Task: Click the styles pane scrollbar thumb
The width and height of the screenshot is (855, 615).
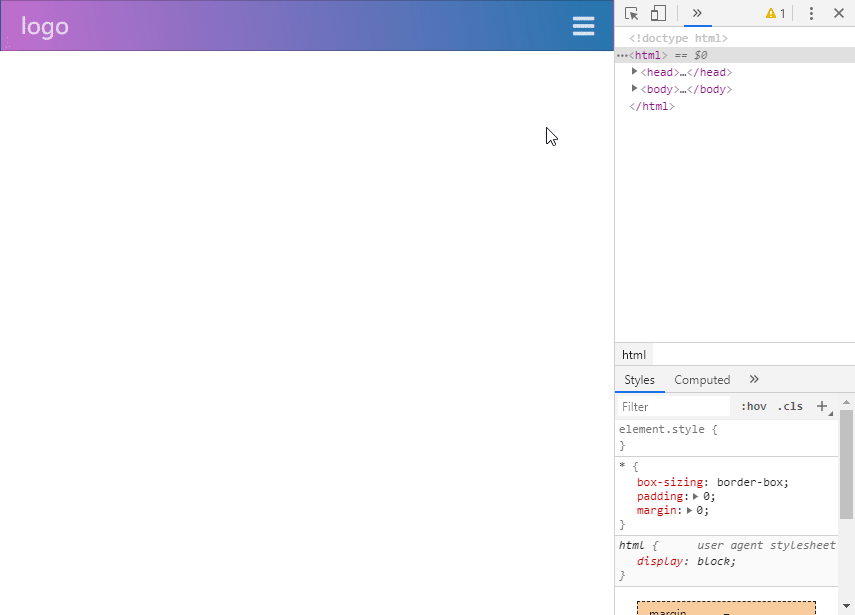Action: [846, 464]
